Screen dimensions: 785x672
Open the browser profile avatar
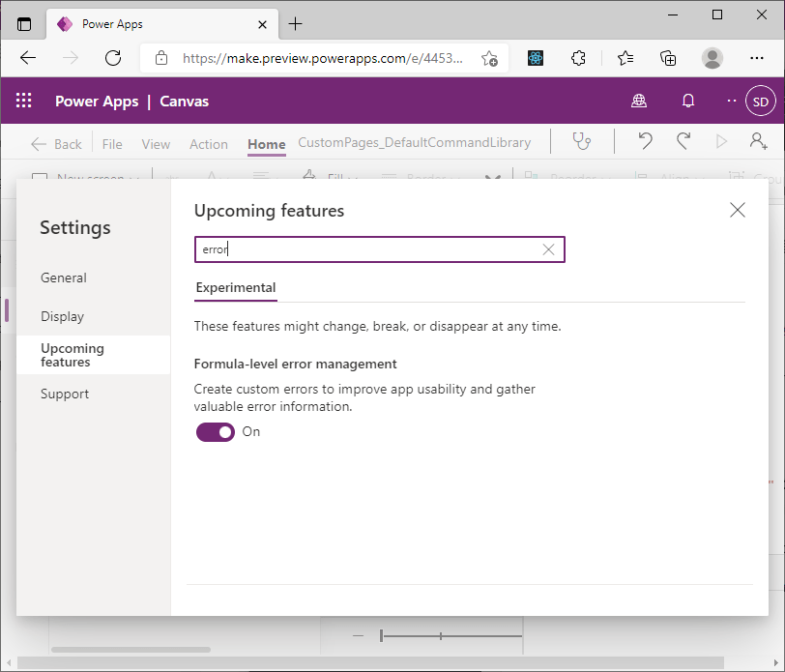click(x=712, y=58)
